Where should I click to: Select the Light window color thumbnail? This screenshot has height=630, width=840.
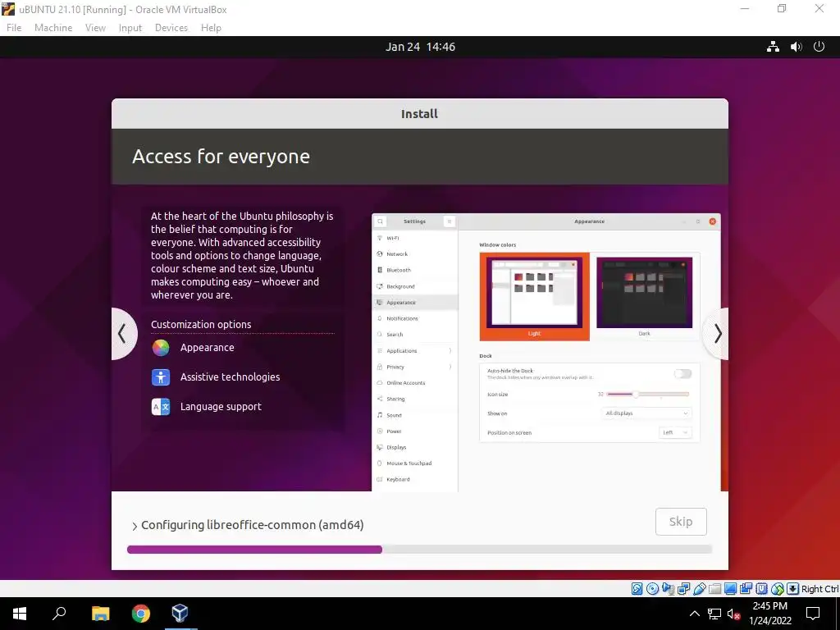tap(534, 296)
